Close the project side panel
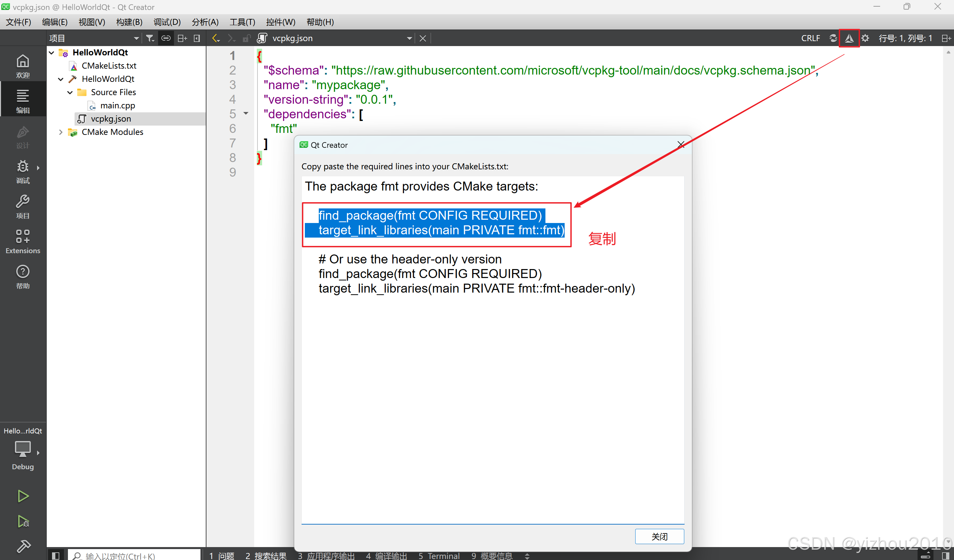This screenshot has width=954, height=560. tap(197, 38)
